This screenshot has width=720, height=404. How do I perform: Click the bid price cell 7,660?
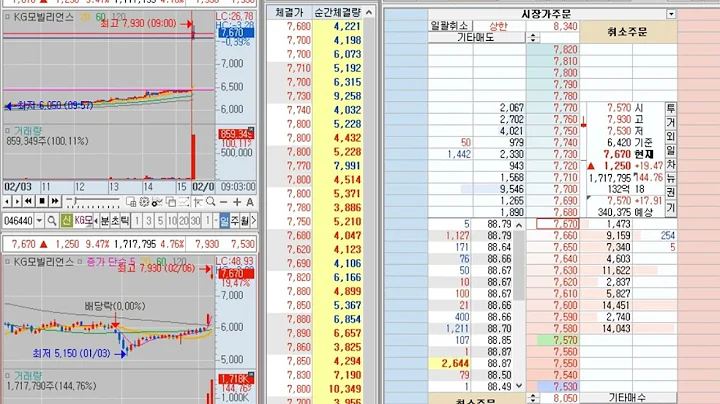553,236
